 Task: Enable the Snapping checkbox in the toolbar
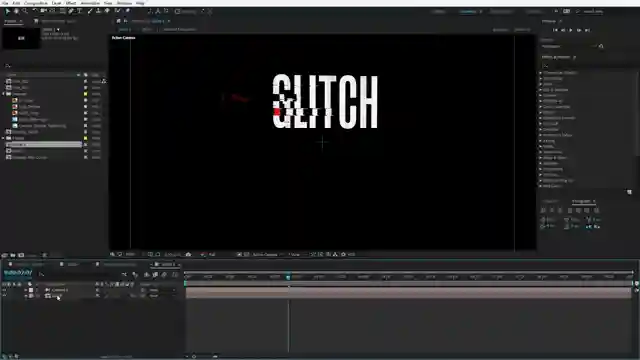[178, 11]
